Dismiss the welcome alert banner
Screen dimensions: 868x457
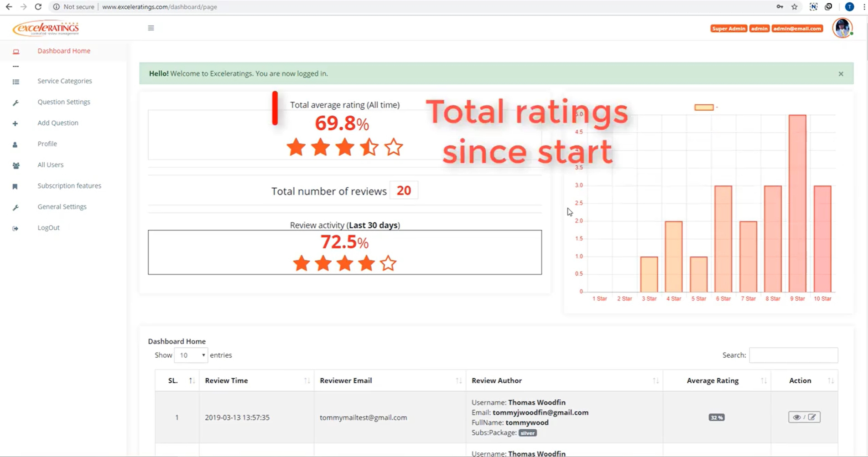tap(841, 74)
